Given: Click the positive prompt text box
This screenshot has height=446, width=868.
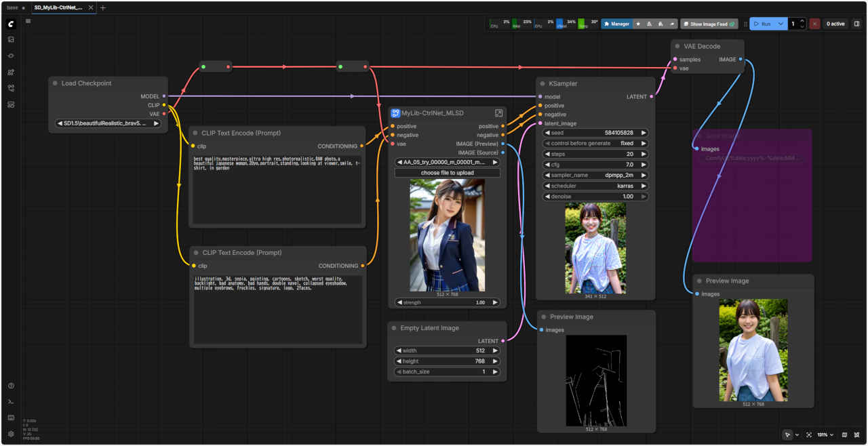Looking at the screenshot, I should [277, 188].
